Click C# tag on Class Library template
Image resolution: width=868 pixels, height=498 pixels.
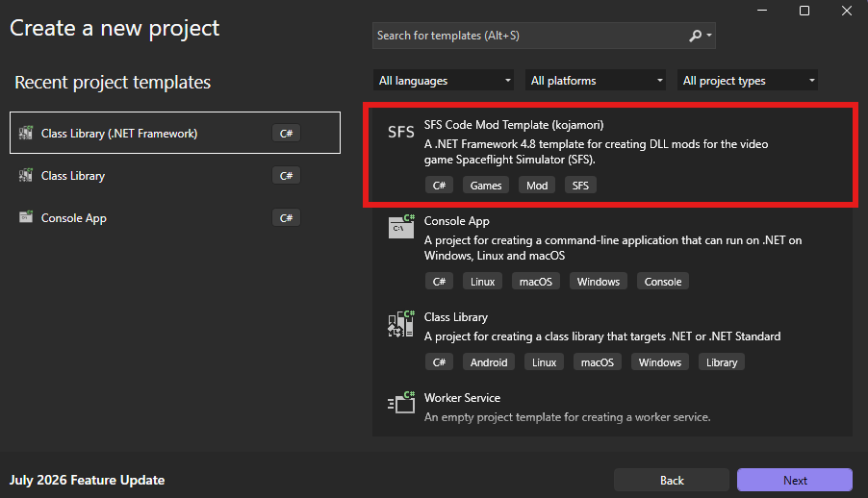point(439,361)
